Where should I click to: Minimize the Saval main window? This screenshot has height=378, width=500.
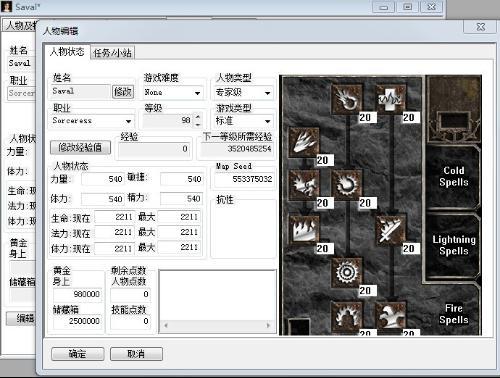pos(383,7)
